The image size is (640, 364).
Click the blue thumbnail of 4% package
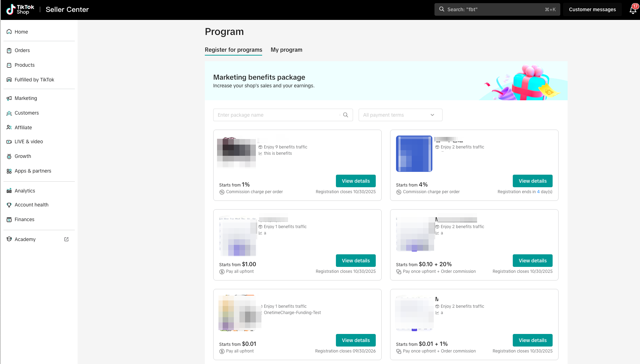click(x=414, y=154)
